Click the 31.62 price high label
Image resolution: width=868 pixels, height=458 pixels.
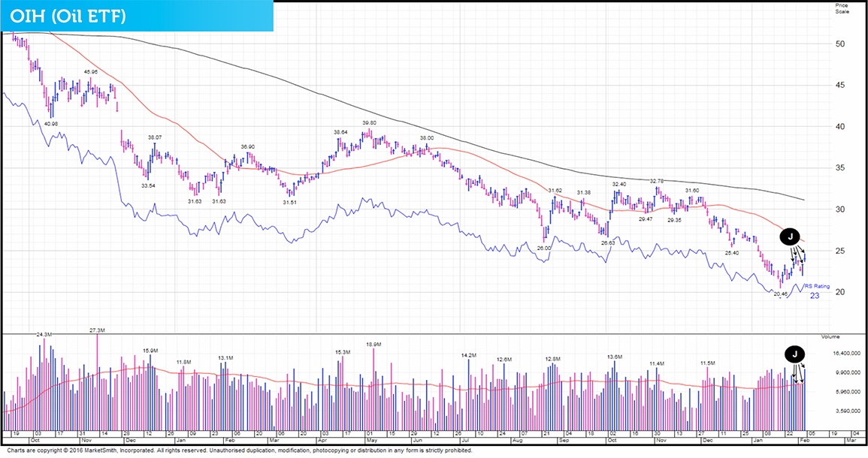[x=555, y=191]
